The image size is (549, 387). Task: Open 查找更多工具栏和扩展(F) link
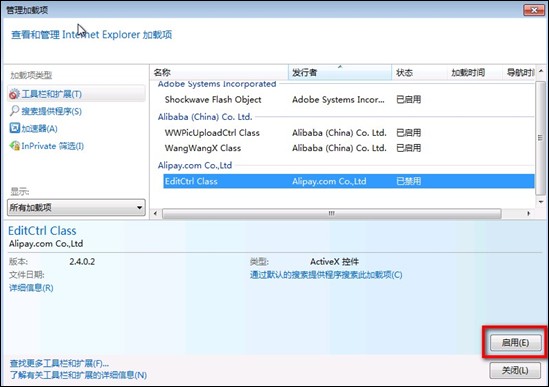(x=59, y=363)
